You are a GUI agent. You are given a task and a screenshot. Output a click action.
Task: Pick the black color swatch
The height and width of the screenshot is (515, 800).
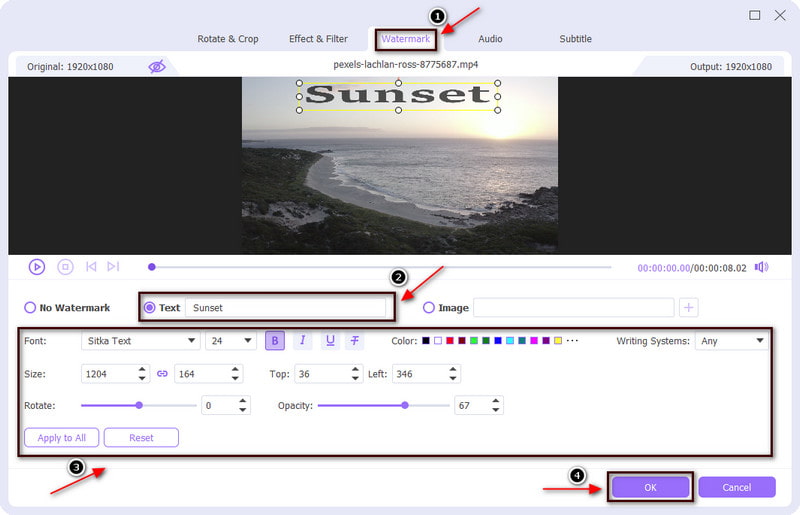click(426, 340)
